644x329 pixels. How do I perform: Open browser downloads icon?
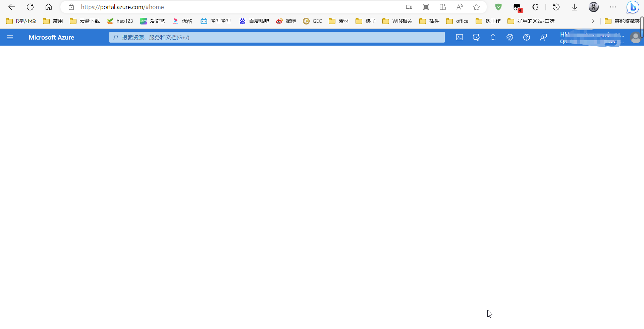pos(575,7)
